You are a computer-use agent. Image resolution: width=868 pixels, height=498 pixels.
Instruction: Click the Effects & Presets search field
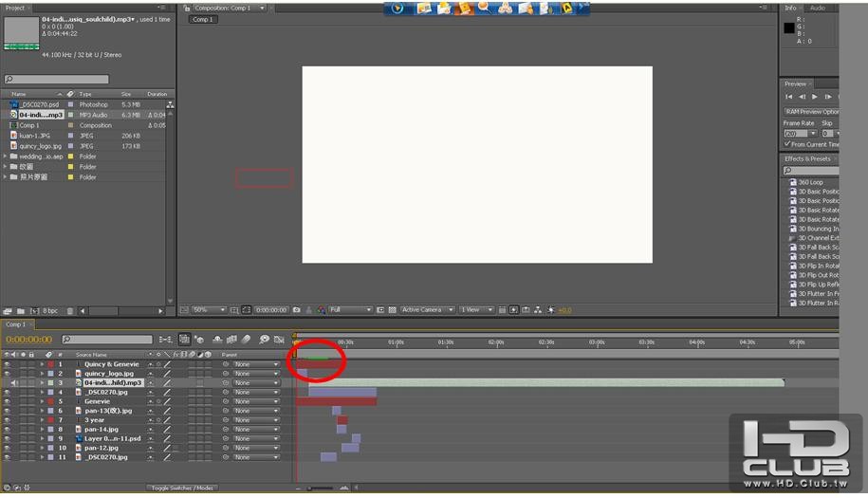[x=811, y=171]
